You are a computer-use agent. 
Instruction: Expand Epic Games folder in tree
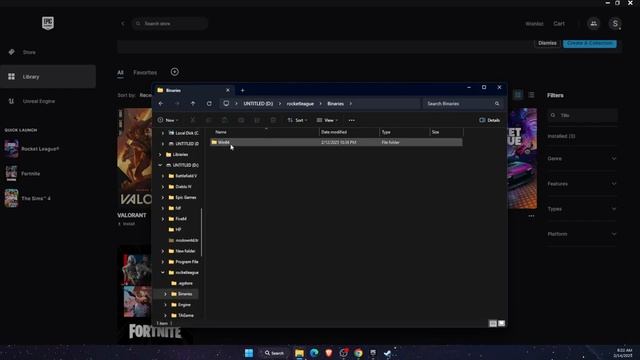[163, 198]
